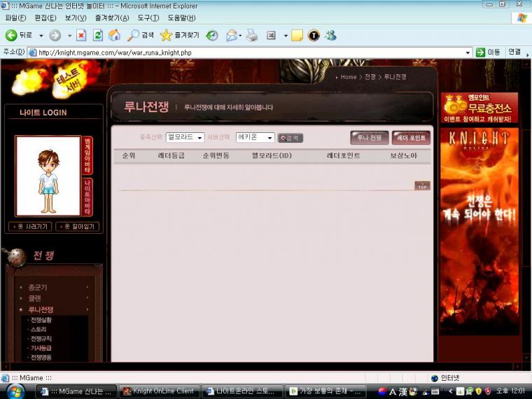Screen dimensions: 532x399
Task: Click the IE Forward arrow button
Action: 55,35
